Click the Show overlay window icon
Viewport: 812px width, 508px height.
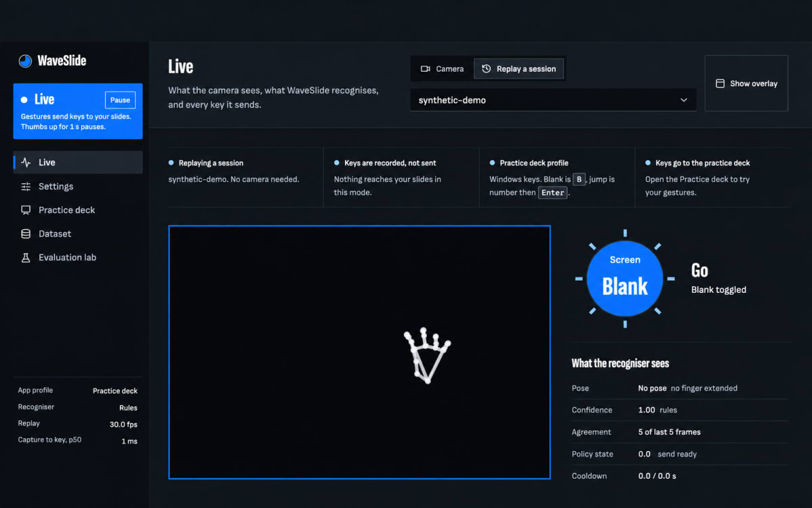[x=720, y=83]
